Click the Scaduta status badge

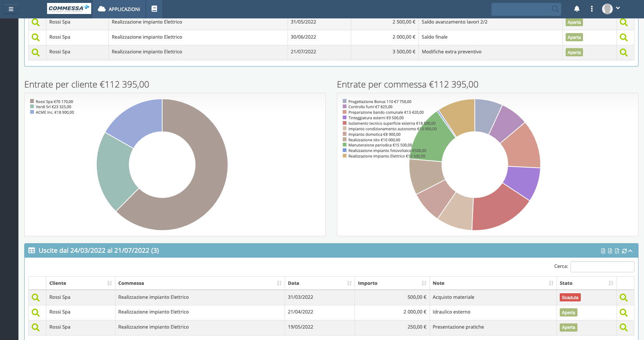tap(570, 298)
